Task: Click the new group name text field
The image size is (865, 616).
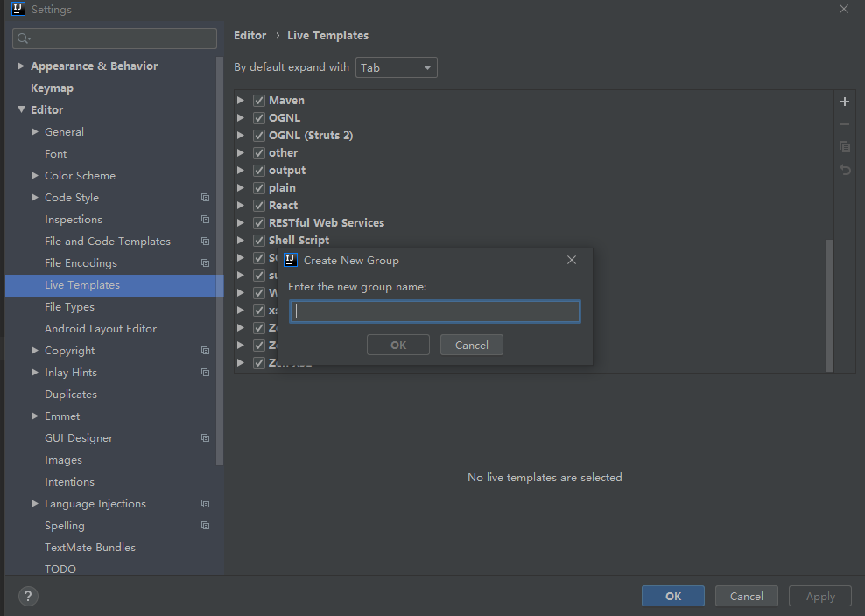Action: [434, 311]
